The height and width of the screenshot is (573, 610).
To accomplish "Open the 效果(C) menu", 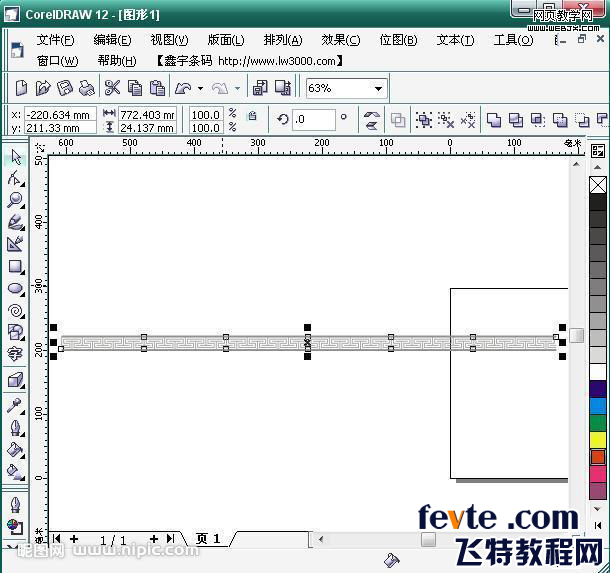I will click(x=341, y=40).
